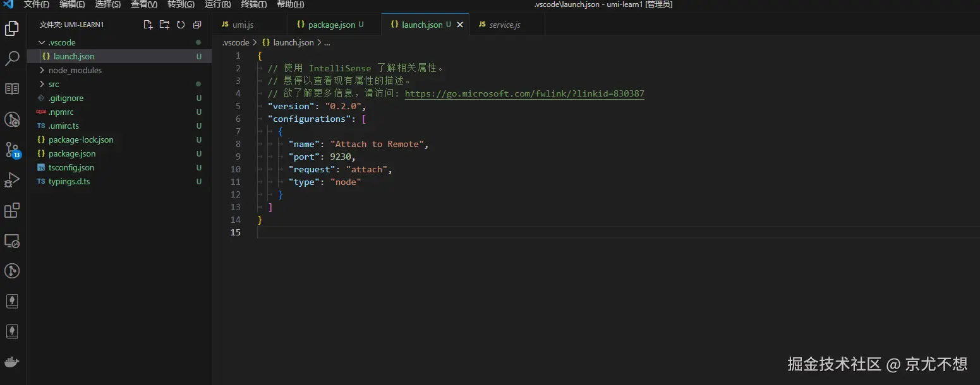Open .npmrc in the file tree
Image resolution: width=980 pixels, height=385 pixels.
[119, 112]
